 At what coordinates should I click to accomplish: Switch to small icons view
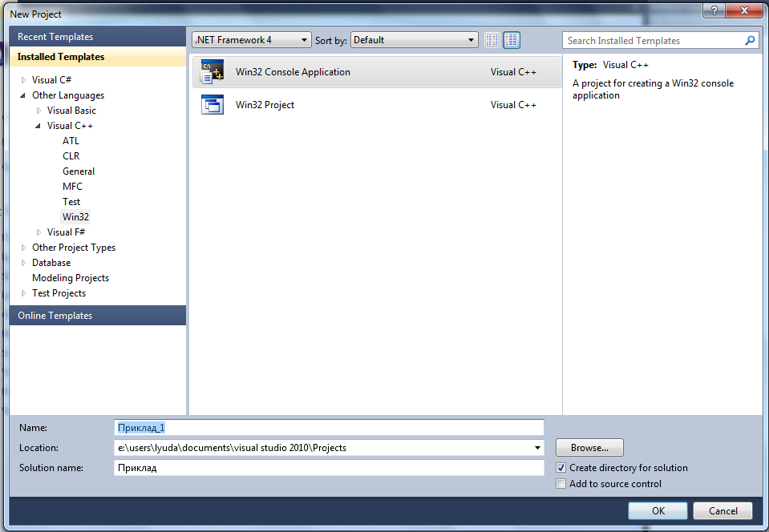click(x=492, y=40)
